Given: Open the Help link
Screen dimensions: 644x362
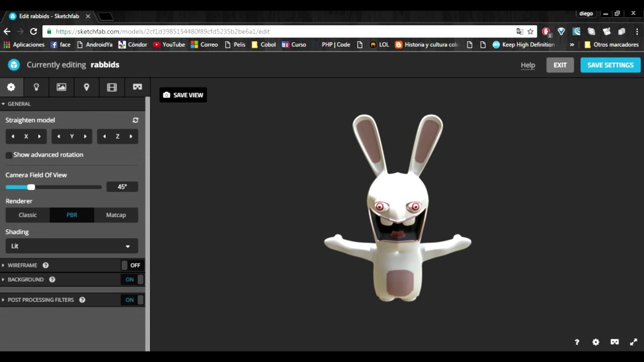Looking at the screenshot, I should pyautogui.click(x=528, y=65).
